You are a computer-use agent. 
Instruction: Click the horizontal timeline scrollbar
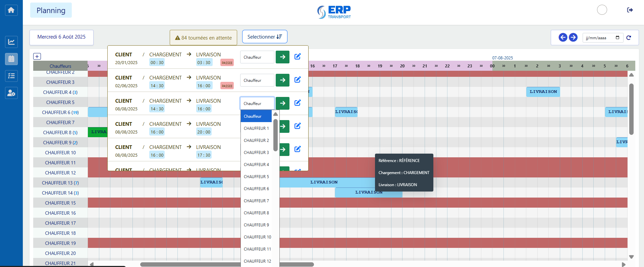pyautogui.click(x=227, y=264)
